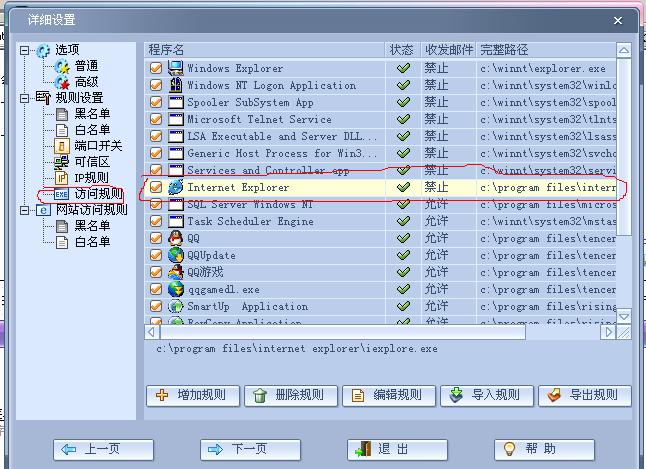This screenshot has height=469, width=646.
Task: Click the 导出规则 button
Action: (585, 396)
